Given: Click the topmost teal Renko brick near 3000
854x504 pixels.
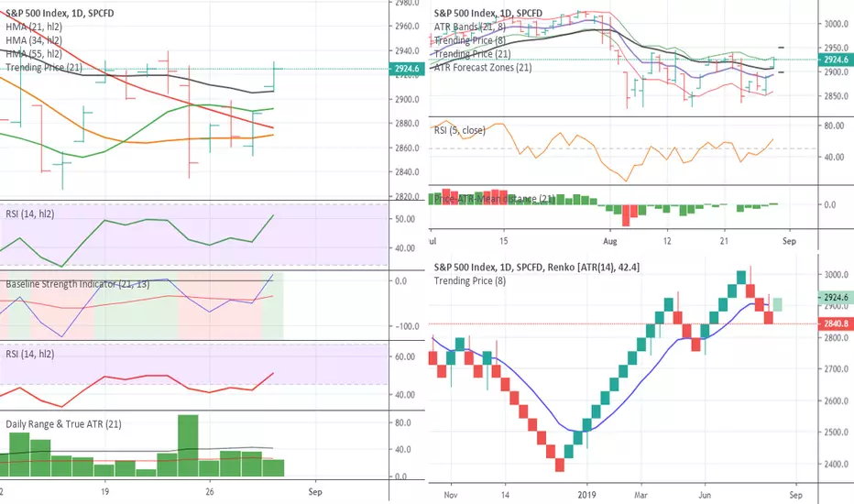Looking at the screenshot, I should tap(740, 277).
